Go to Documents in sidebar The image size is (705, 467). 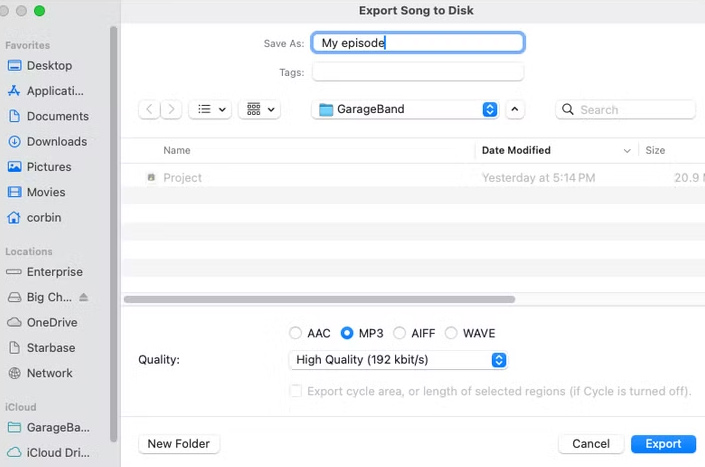[48, 116]
